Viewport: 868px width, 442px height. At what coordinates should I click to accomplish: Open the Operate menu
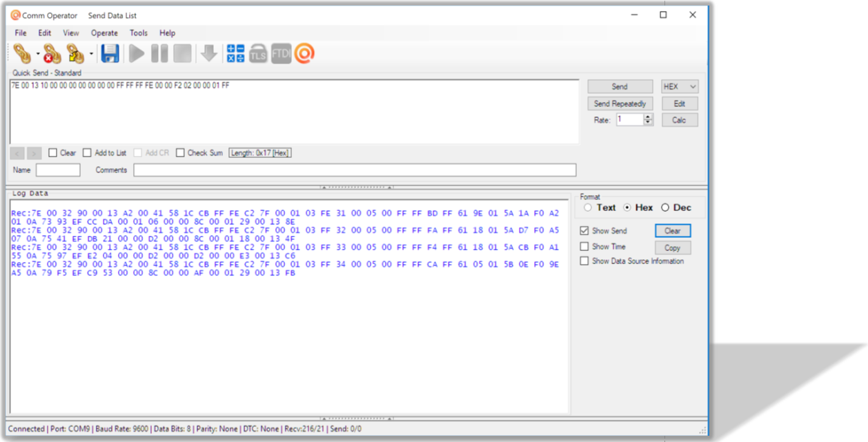point(105,33)
